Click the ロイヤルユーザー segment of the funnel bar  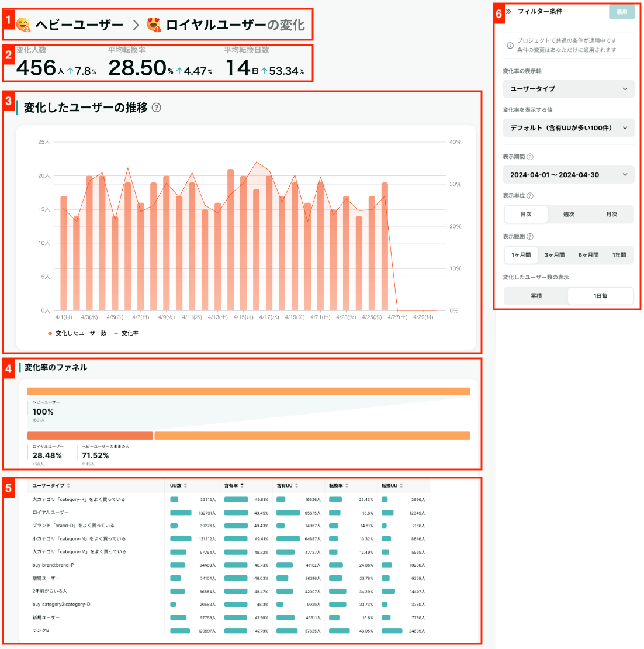[90, 436]
